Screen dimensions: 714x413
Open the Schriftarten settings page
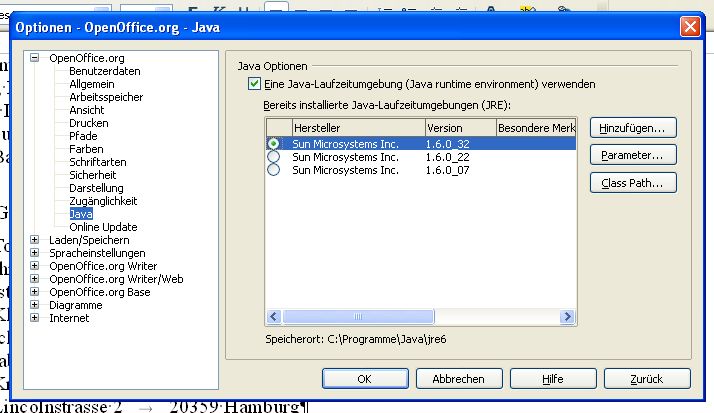coord(98,162)
